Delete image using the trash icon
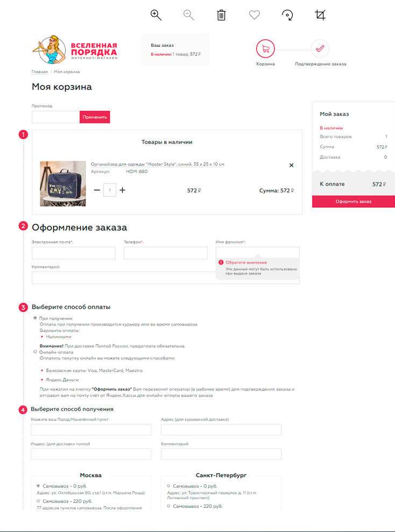Image resolution: width=395 pixels, height=532 pixels. pyautogui.click(x=221, y=15)
